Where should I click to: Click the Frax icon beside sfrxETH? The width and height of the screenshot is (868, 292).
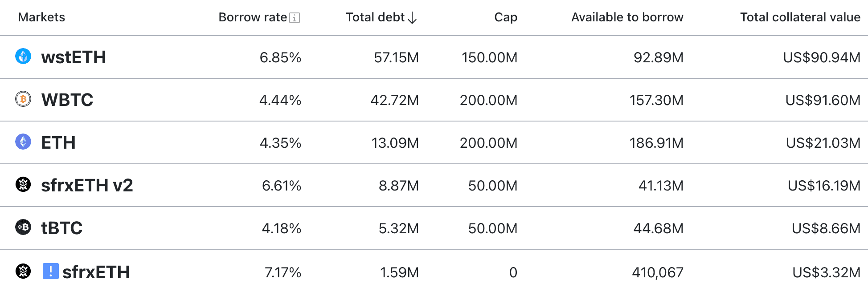pos(24,271)
